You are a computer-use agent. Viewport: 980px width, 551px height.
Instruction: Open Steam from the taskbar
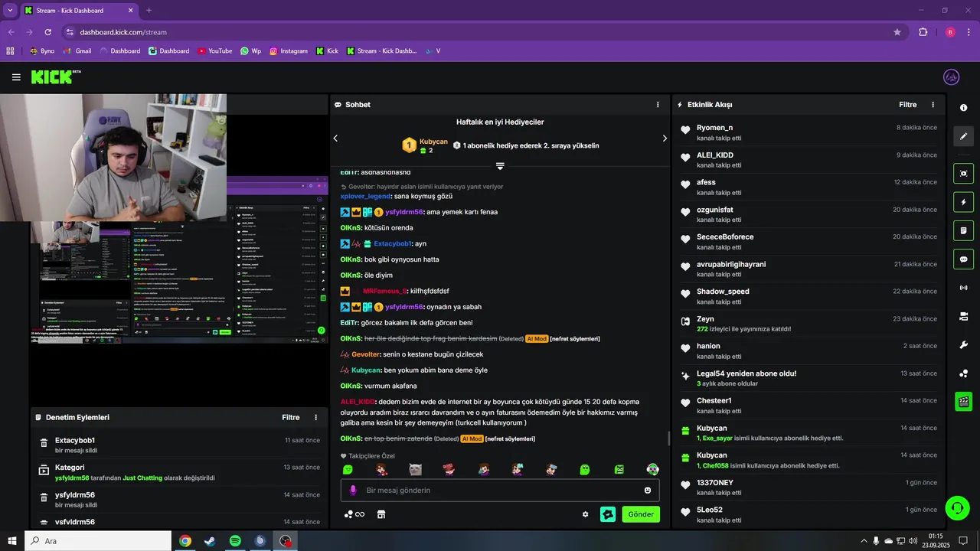coord(209,541)
